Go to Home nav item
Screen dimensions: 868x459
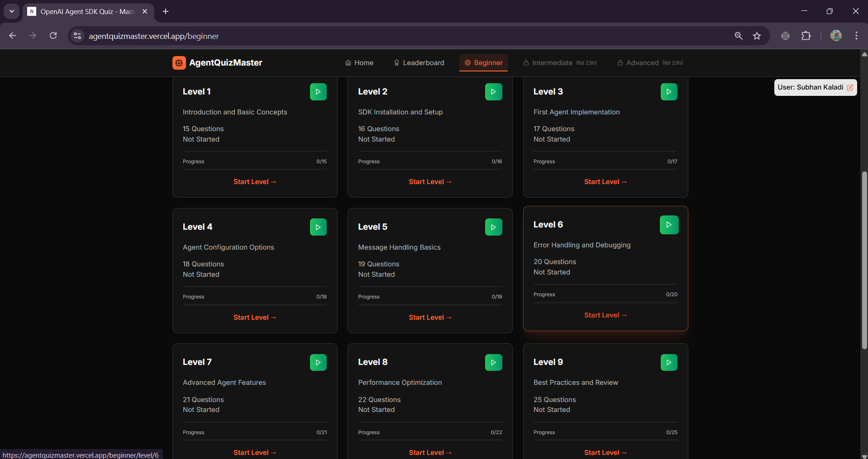[359, 63]
